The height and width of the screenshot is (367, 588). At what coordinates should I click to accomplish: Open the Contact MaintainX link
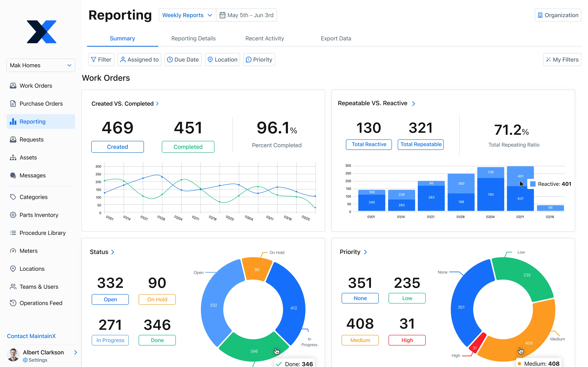(31, 336)
